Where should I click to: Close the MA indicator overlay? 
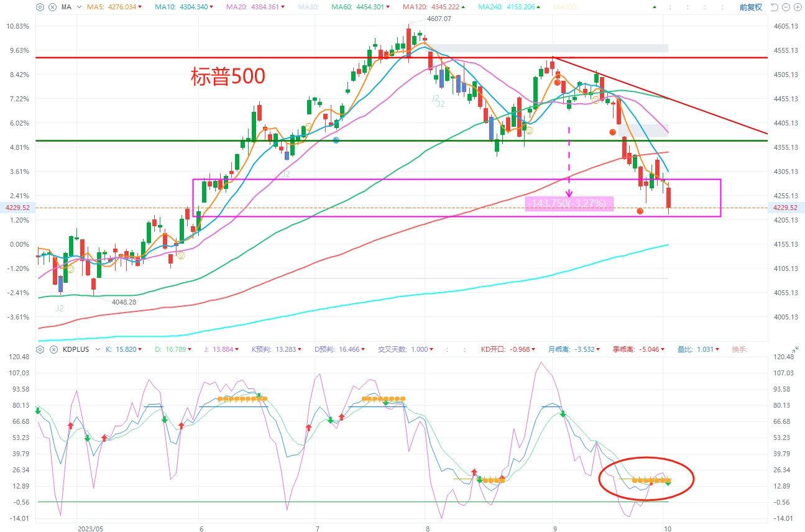coord(52,7)
